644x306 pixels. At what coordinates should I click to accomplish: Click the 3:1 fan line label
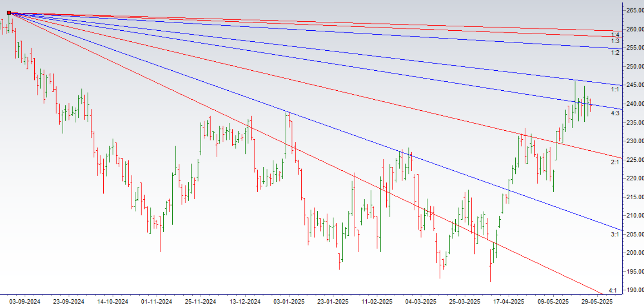(615, 234)
